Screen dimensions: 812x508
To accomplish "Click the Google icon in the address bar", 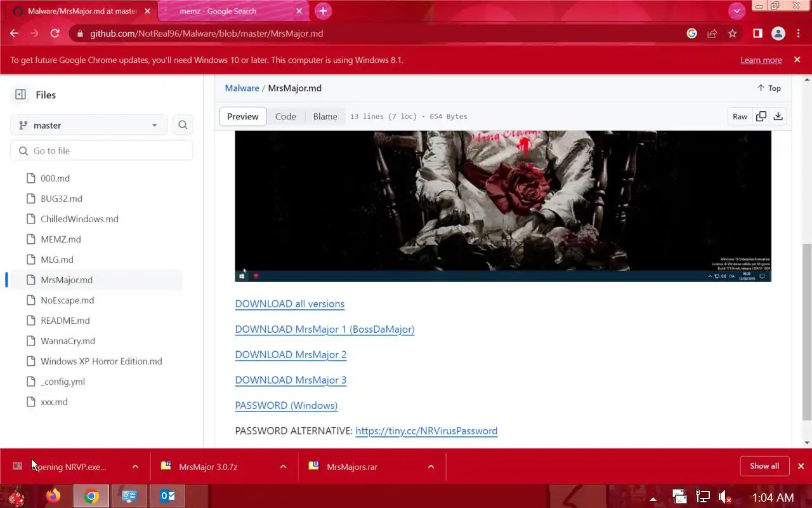I will (692, 34).
